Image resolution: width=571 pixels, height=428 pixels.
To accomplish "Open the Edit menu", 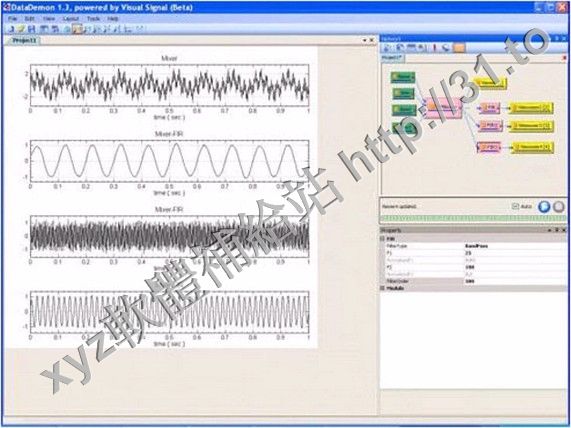I will (x=29, y=18).
